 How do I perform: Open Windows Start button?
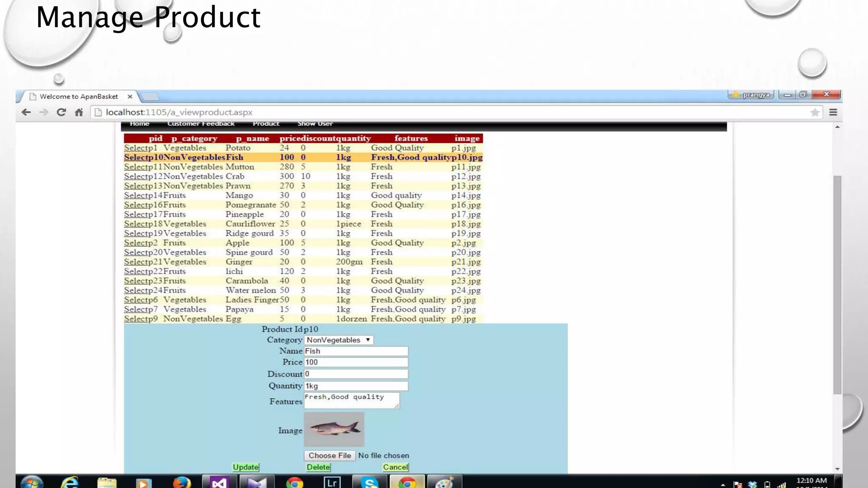32,482
